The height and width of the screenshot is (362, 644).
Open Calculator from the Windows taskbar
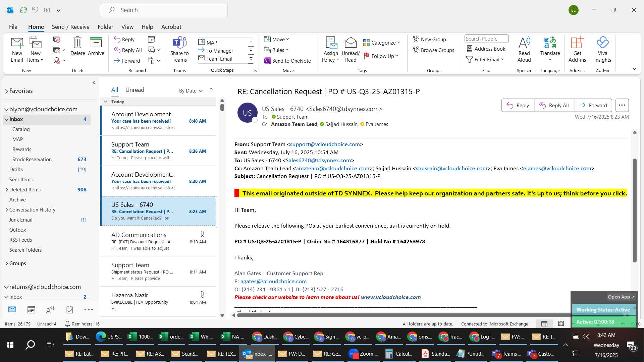(x=399, y=354)
